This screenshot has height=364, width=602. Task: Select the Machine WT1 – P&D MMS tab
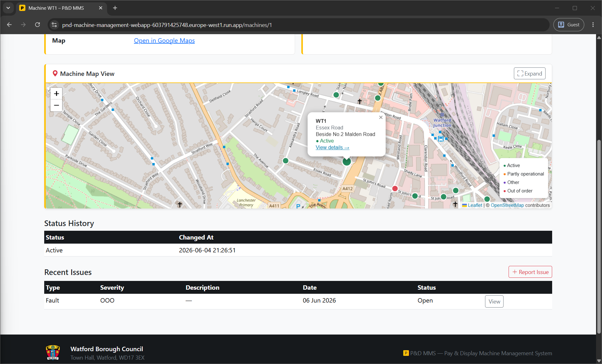pos(61,8)
